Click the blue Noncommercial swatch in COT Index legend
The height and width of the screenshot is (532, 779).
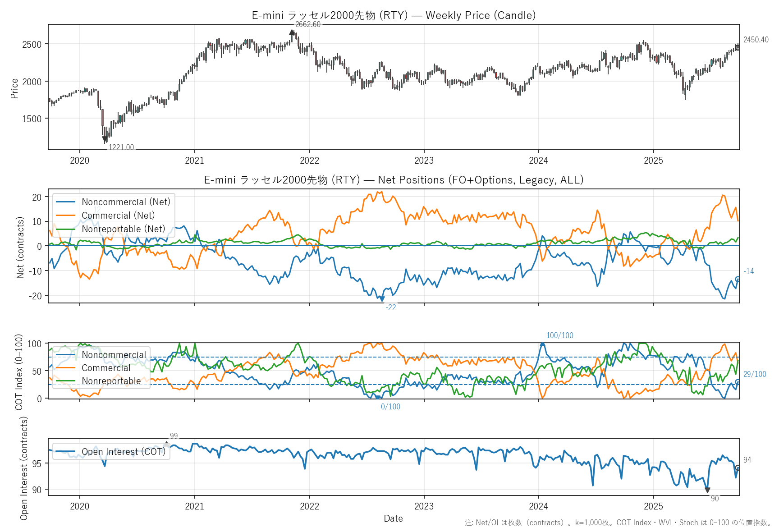coord(65,355)
